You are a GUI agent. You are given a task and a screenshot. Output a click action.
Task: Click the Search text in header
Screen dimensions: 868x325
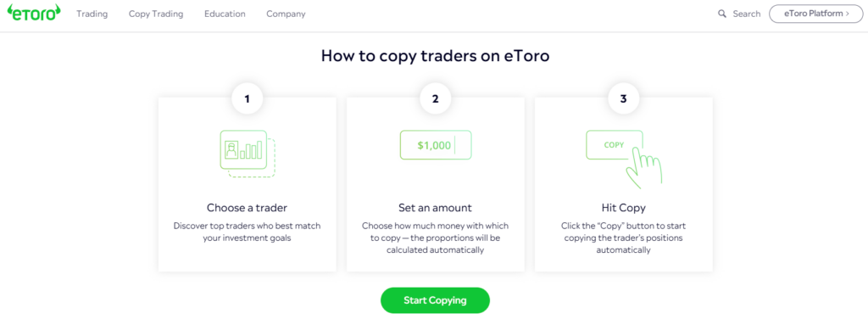[747, 14]
